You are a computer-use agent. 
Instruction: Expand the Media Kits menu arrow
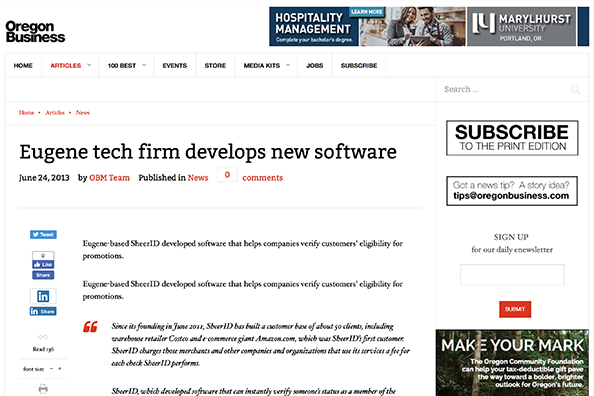288,65
